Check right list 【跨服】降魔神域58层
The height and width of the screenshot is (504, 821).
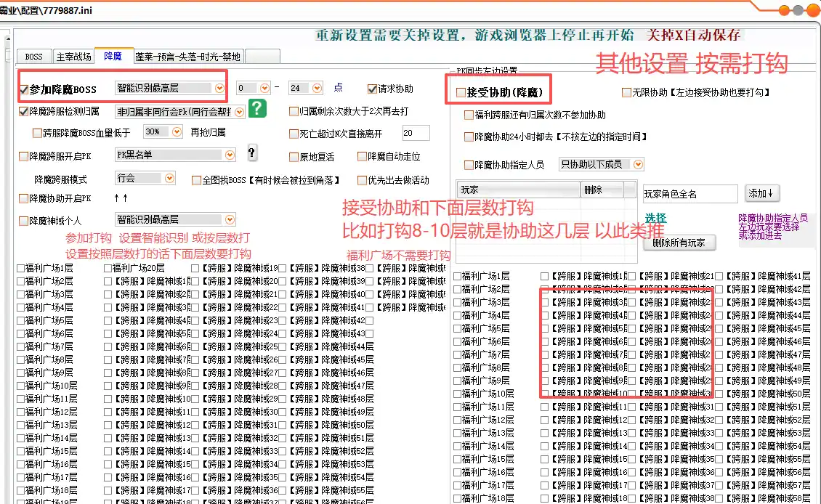[719, 498]
